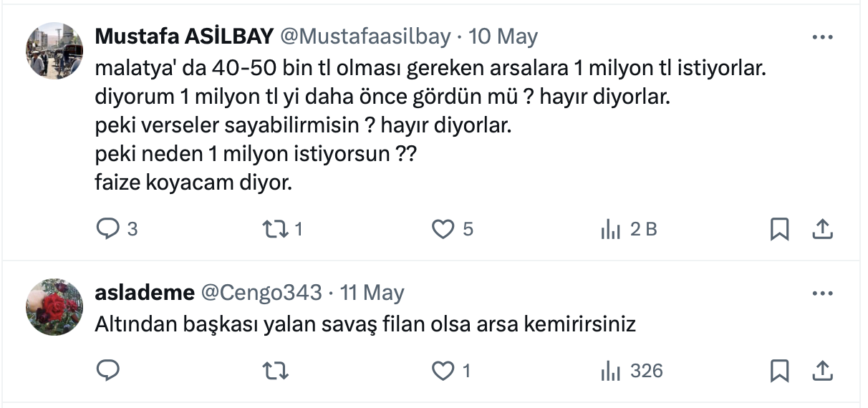
Task: Click the Mustafa ASİLBAY display name
Action: (x=184, y=37)
